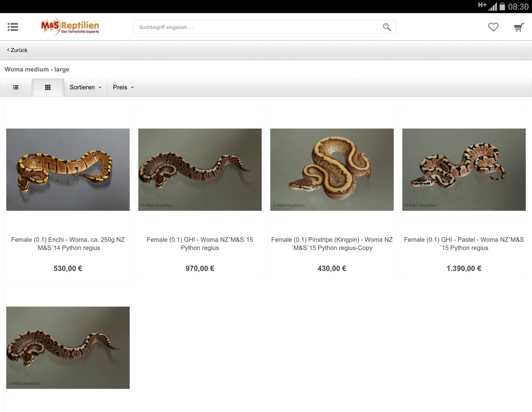Image resolution: width=532 pixels, height=412 pixels.
Task: Click into the Suchbegriff search field
Action: 257,27
